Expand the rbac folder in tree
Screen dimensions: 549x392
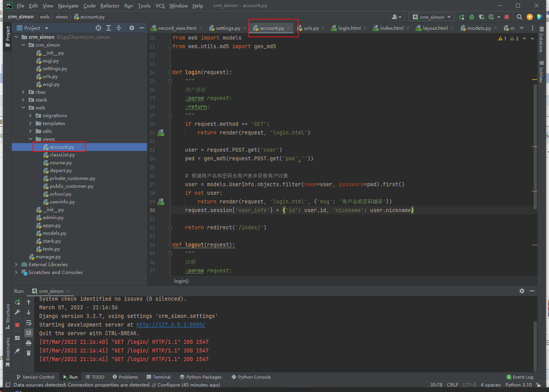(24, 92)
